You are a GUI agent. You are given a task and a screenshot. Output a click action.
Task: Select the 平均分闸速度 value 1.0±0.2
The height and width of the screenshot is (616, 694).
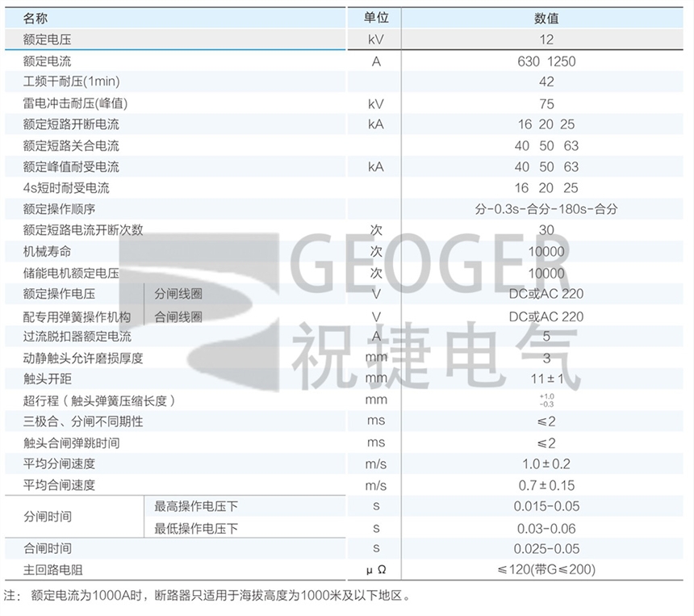click(x=546, y=463)
